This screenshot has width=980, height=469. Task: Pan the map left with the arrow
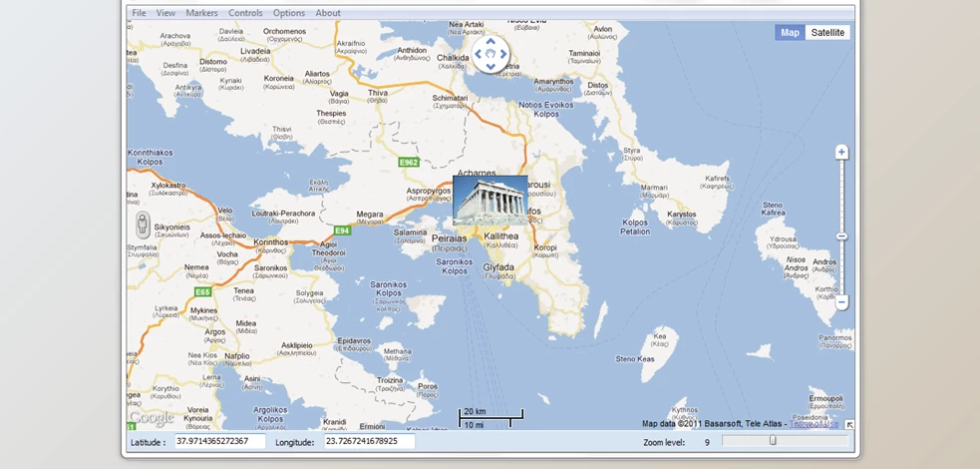coord(478,54)
